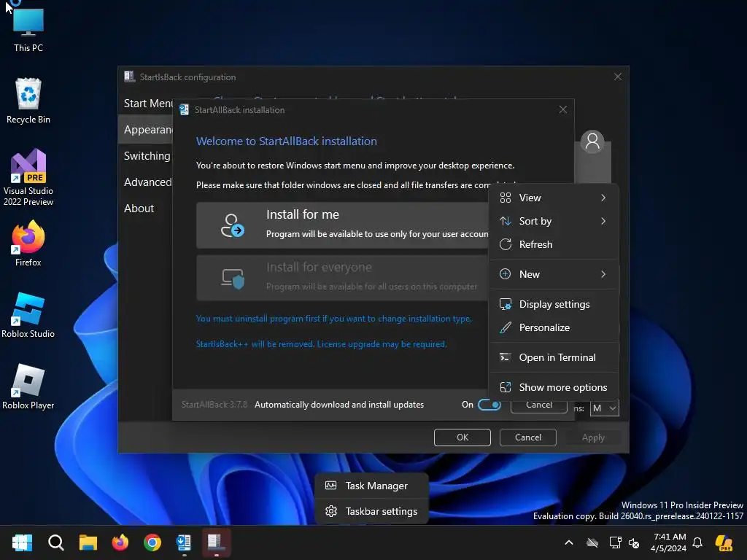
Task: Switch to the Switching tab
Action: tap(146, 156)
